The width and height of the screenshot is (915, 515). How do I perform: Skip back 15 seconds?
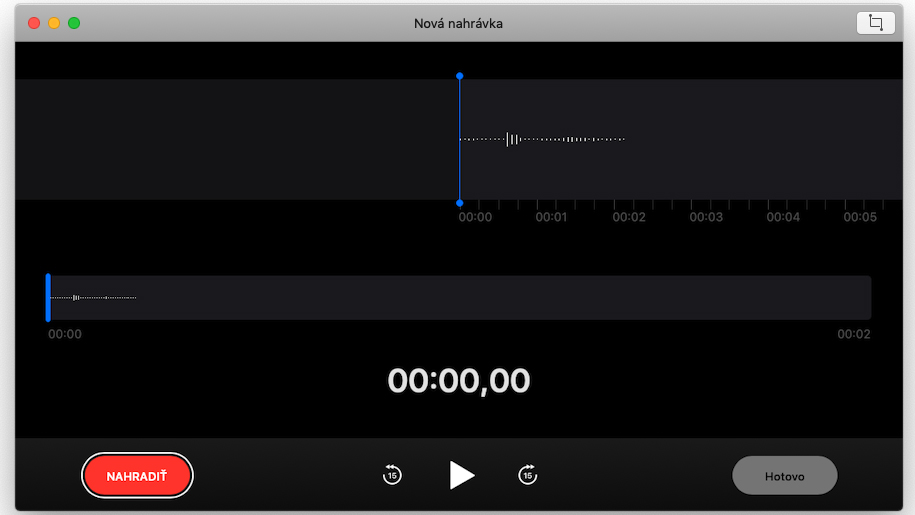(x=392, y=475)
